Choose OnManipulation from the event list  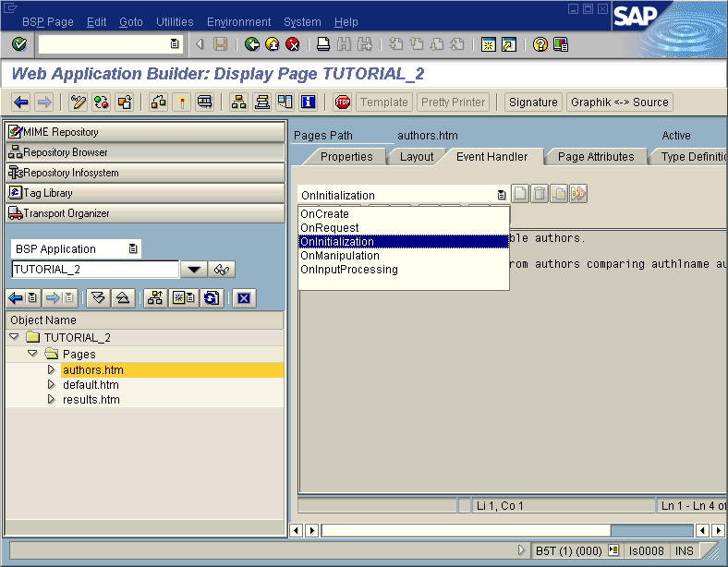tap(404, 256)
